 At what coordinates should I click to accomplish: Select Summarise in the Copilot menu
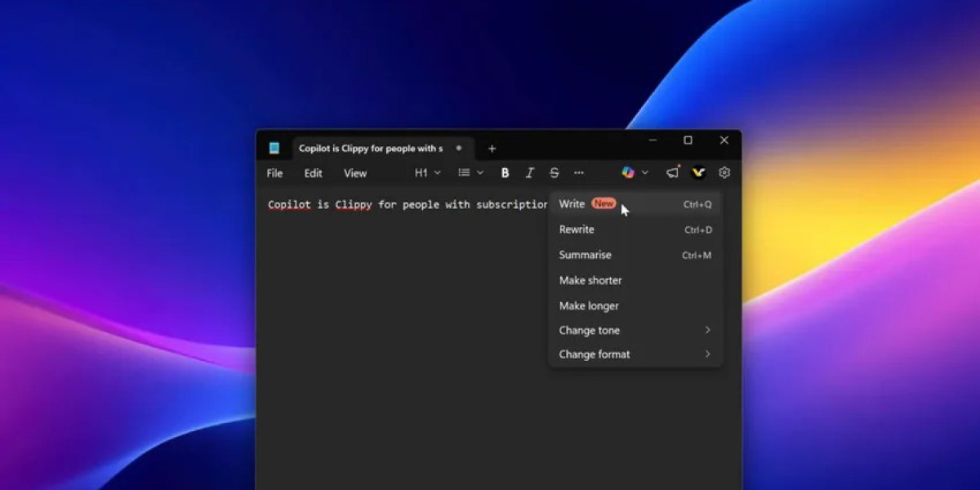tap(585, 255)
